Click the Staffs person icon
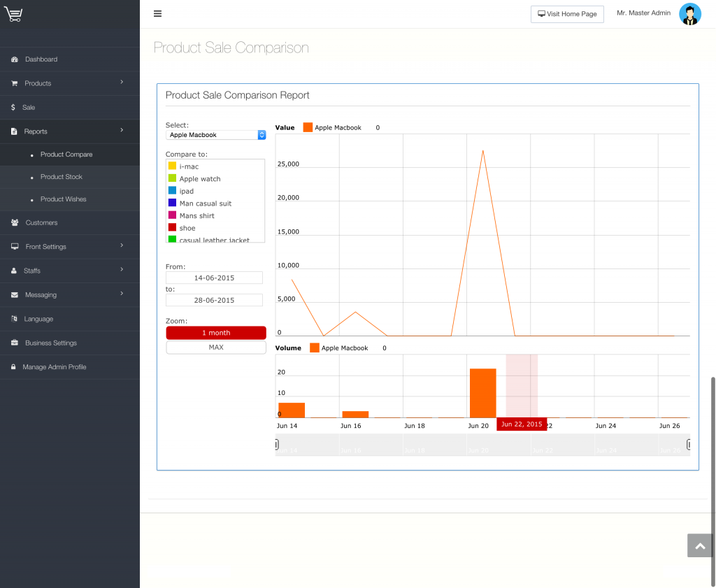 [x=14, y=271]
